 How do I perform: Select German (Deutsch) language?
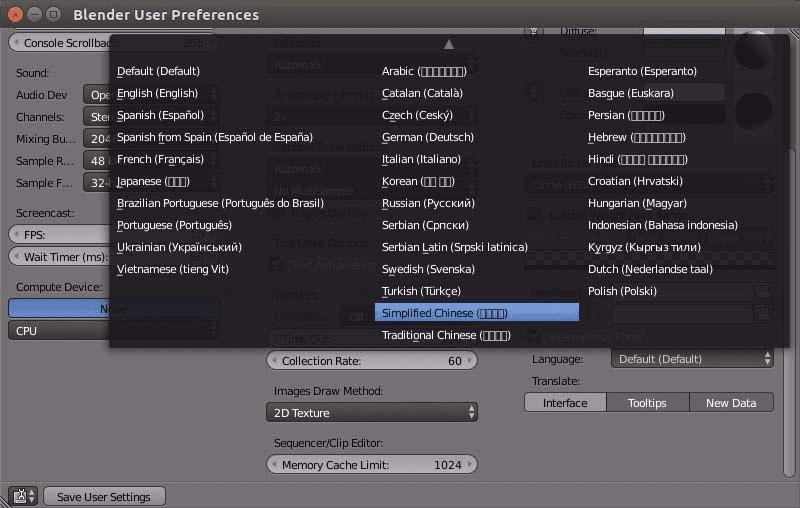427,137
